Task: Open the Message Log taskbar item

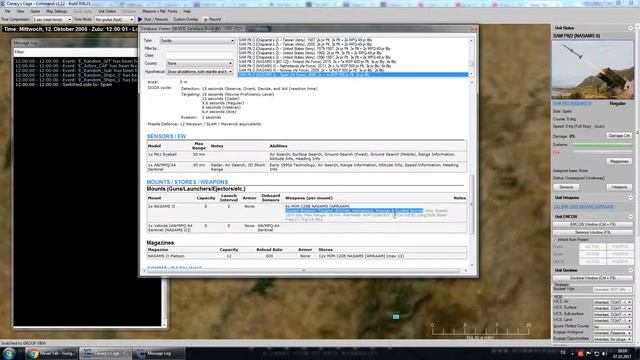Action: click(158, 353)
